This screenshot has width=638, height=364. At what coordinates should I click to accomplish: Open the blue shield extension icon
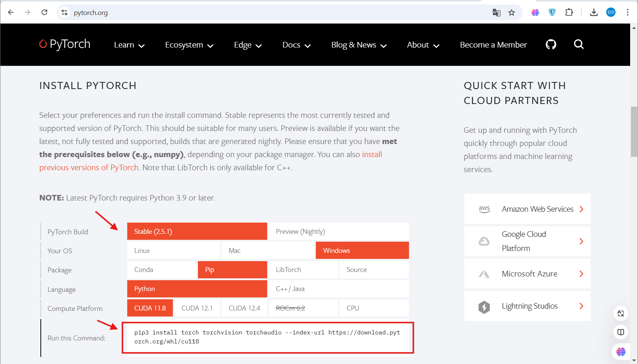pyautogui.click(x=552, y=12)
